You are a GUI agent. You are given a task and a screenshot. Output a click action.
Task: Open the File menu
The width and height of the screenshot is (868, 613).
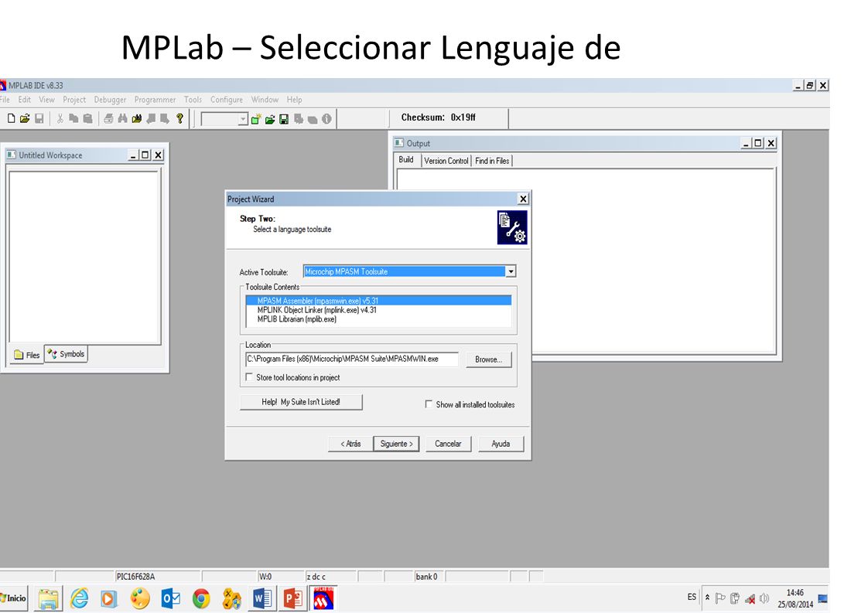pyautogui.click(x=5, y=100)
